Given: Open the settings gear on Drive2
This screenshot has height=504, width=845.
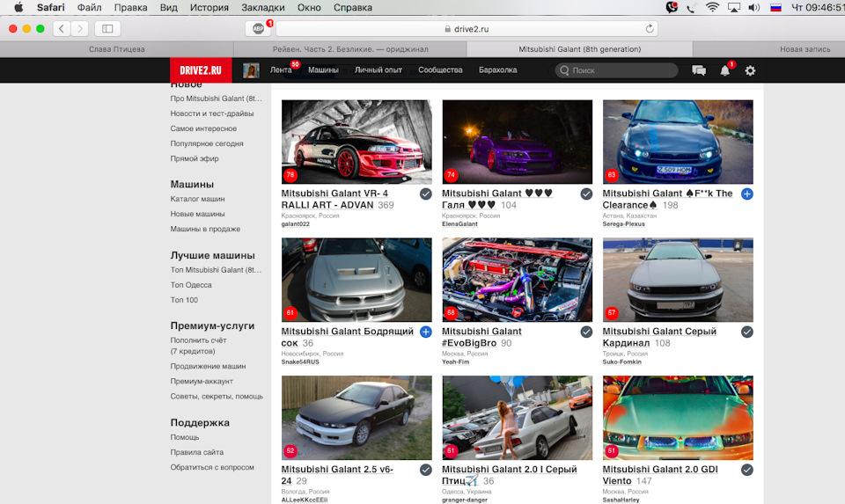Looking at the screenshot, I should (x=750, y=70).
